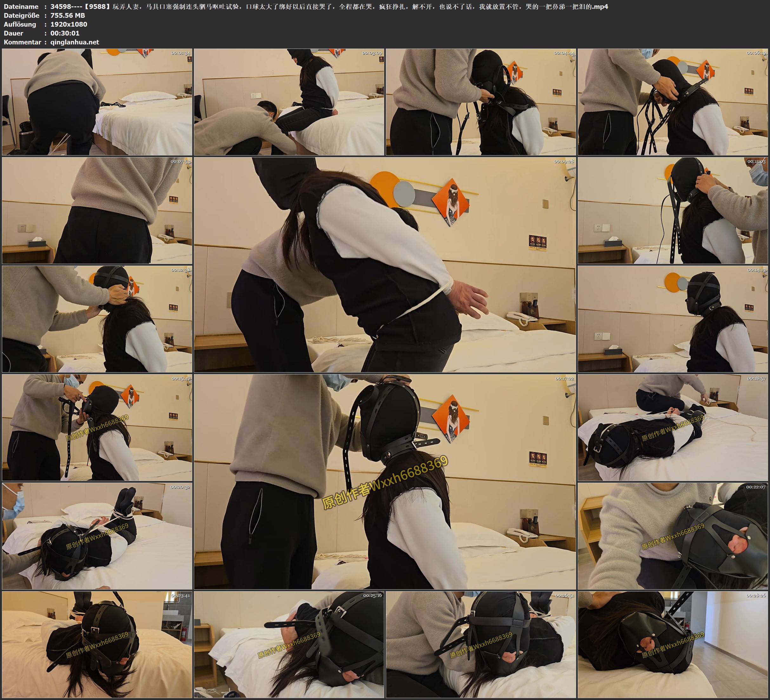Click the frame stamped 00:15:47
This screenshot has width=770, height=700.
tap(97, 427)
